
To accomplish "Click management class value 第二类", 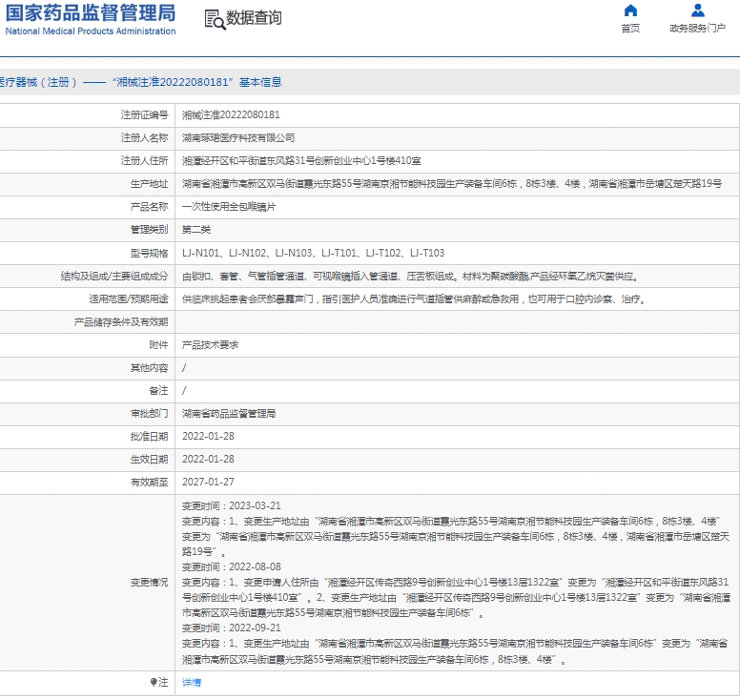I will coord(196,230).
